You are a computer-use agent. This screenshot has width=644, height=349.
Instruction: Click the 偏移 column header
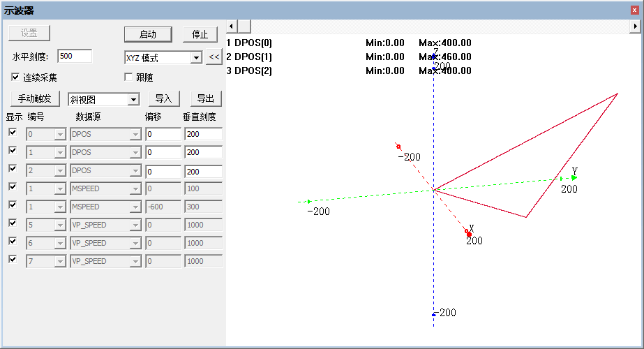[x=153, y=117]
